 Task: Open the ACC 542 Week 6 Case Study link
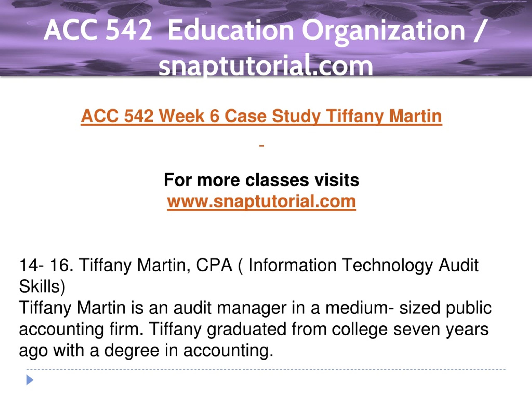261,116
